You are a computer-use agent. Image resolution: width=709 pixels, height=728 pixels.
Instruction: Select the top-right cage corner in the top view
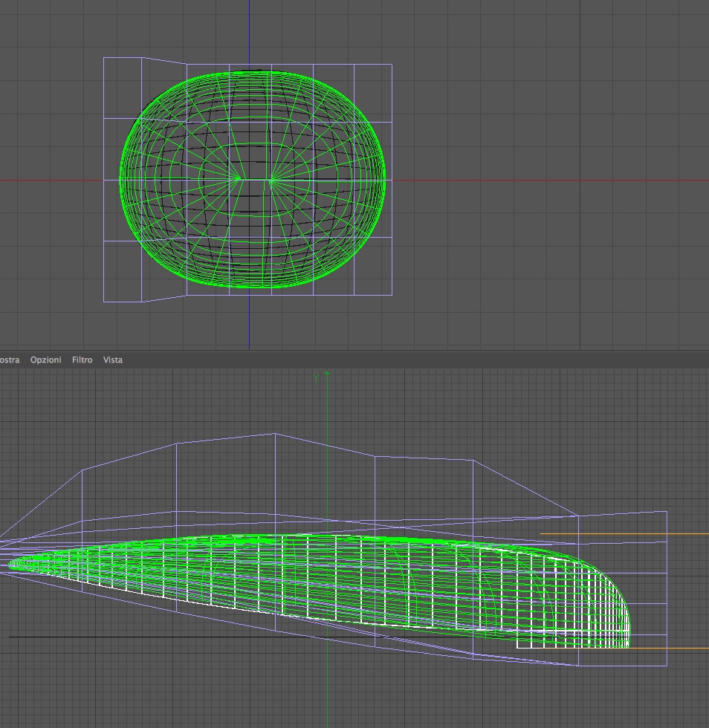[x=392, y=65]
